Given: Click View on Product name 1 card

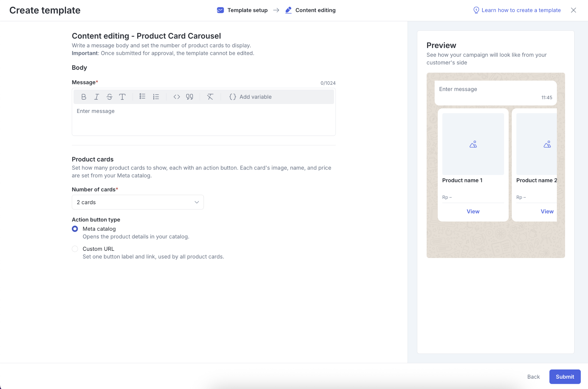Looking at the screenshot, I should [x=473, y=211].
